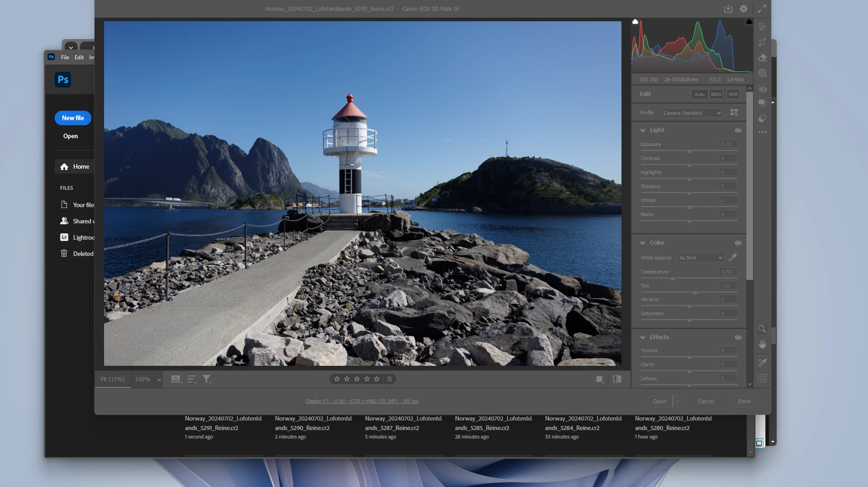Viewport: 868px width, 487px height.
Task: Open the Snapshots panel icon
Action: (x=762, y=103)
